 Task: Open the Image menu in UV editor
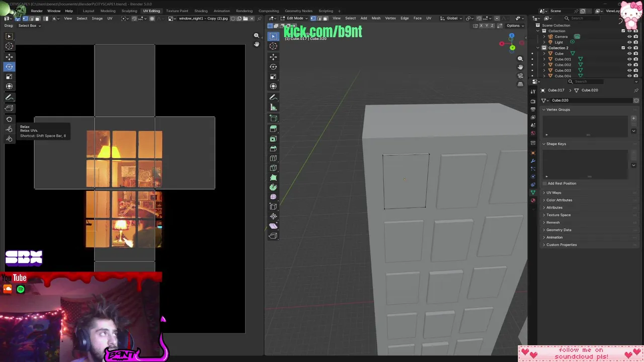coord(97,19)
